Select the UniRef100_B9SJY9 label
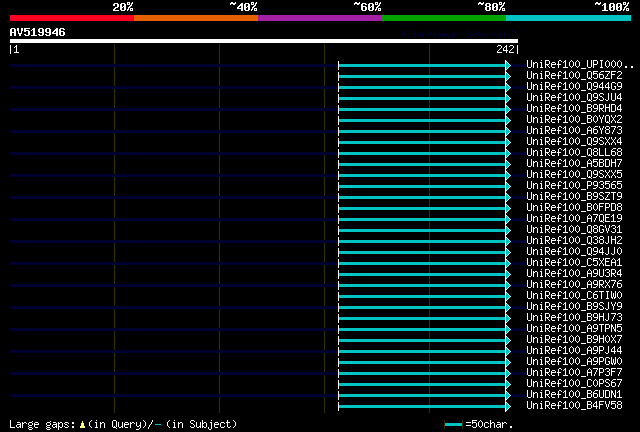 [574, 307]
